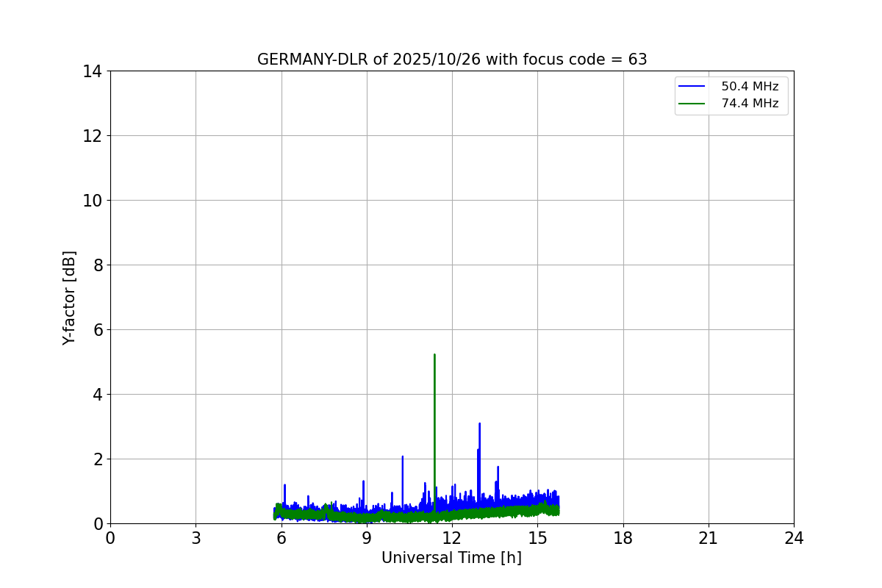Screen dimensions: 882x588
Task: Click y-axis tick label 6
Action: tap(98, 330)
